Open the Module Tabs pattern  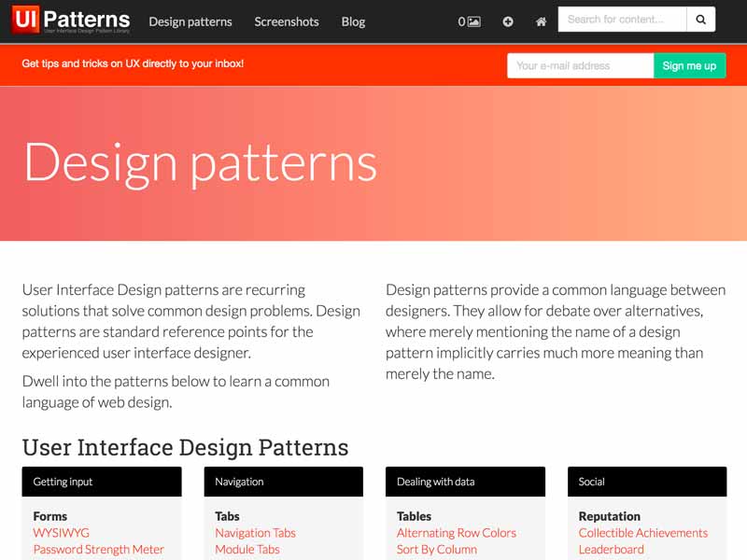pyautogui.click(x=247, y=550)
